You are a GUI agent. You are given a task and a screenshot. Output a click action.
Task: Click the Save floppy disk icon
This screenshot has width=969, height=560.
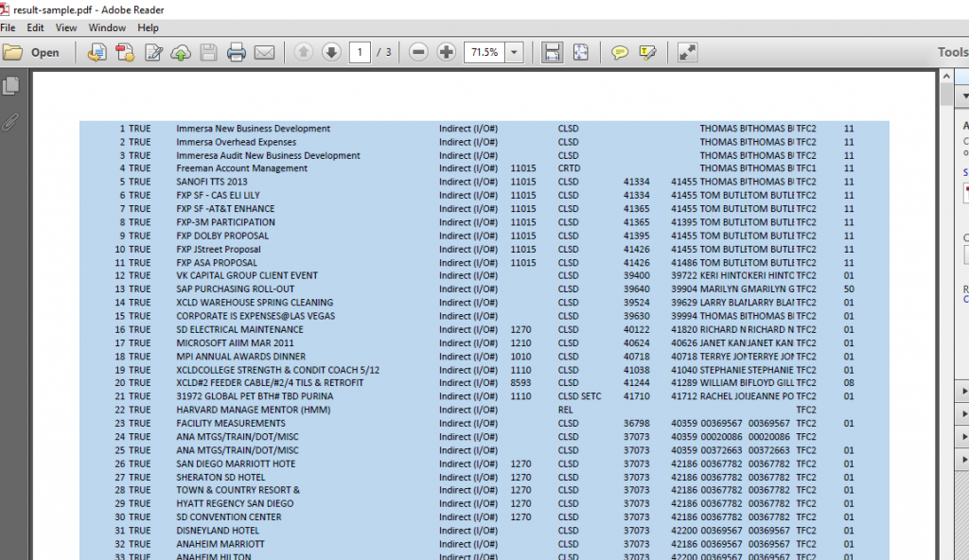208,53
